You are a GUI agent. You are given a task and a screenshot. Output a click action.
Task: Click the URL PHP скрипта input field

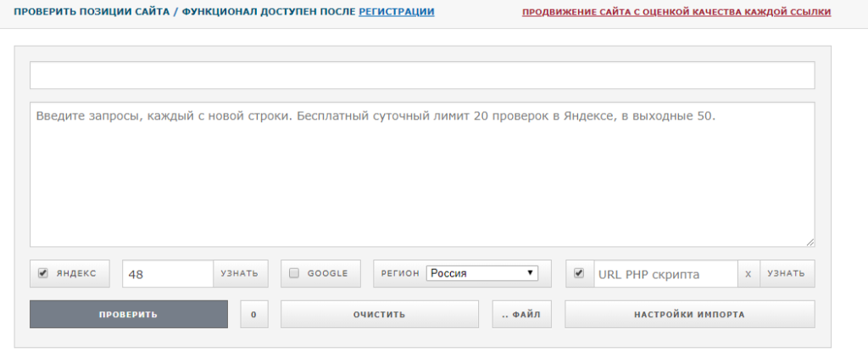click(664, 274)
